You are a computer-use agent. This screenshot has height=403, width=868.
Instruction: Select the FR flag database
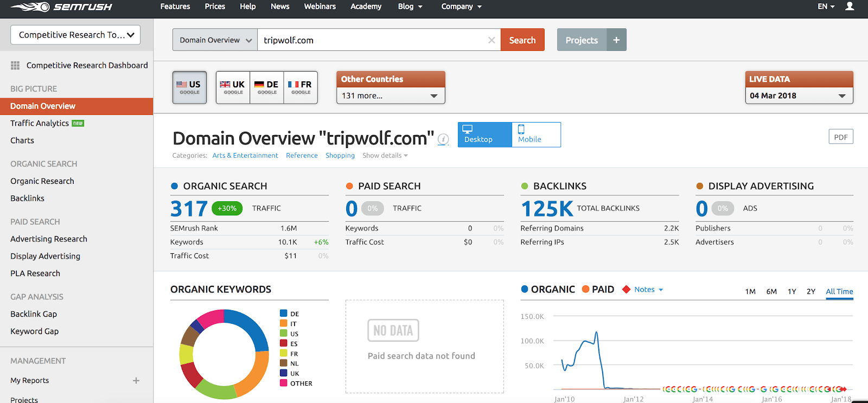pos(300,87)
